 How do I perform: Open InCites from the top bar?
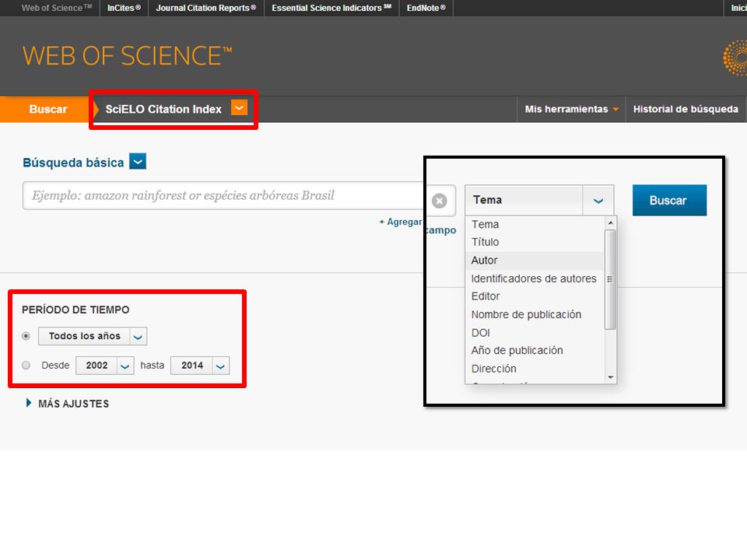click(x=124, y=8)
